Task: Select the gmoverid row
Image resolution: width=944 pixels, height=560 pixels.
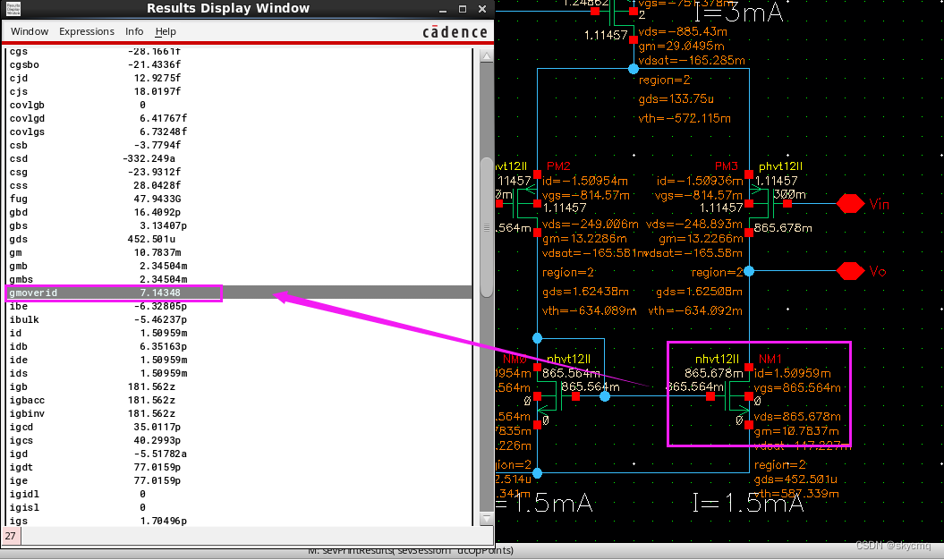Action: (238, 293)
